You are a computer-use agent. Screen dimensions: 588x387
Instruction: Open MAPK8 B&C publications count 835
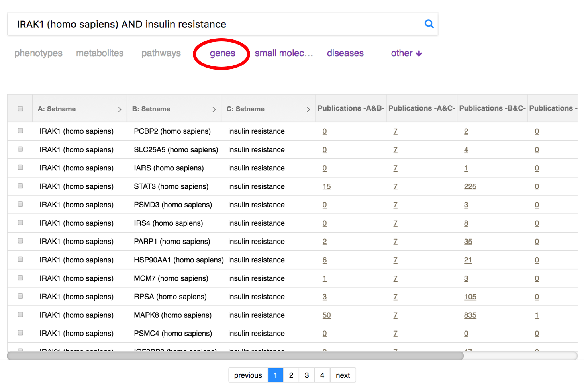(x=470, y=315)
